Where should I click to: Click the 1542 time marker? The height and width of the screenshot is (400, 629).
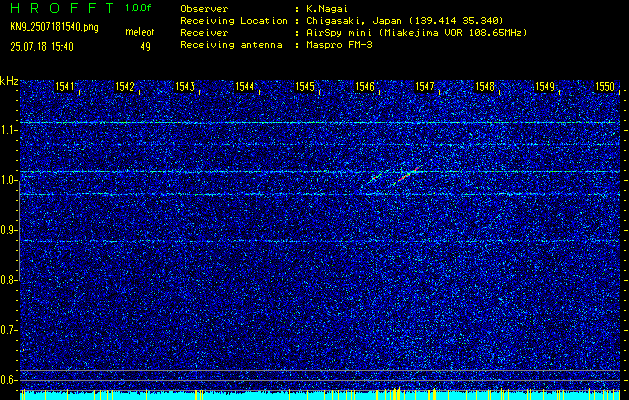point(125,86)
